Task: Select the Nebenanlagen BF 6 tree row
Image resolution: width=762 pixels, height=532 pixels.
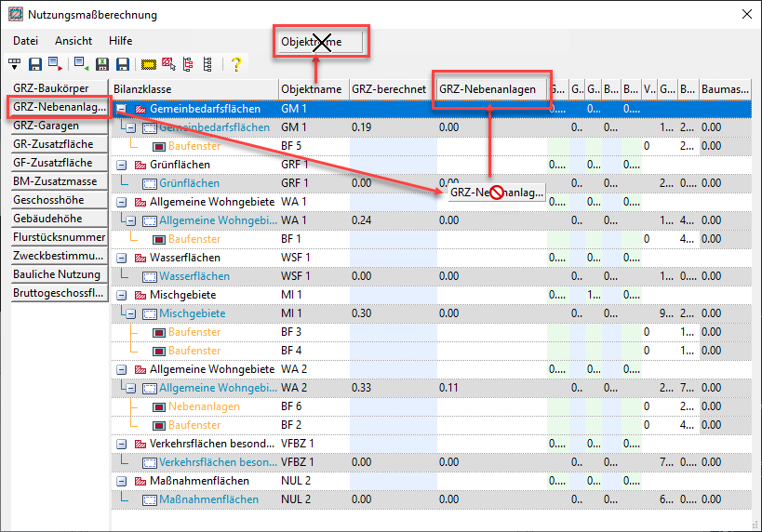Action: pos(204,406)
